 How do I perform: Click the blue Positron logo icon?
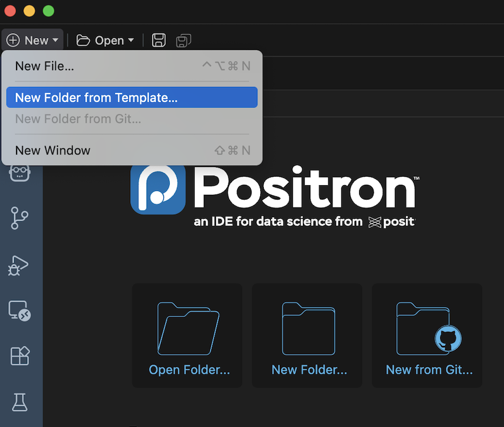pyautogui.click(x=158, y=190)
